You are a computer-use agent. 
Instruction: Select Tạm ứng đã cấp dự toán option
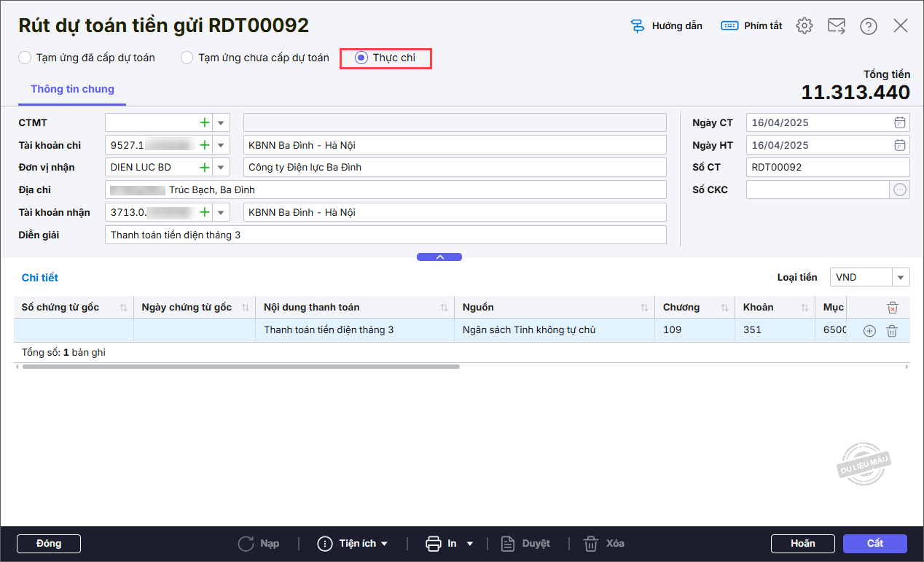pos(26,58)
